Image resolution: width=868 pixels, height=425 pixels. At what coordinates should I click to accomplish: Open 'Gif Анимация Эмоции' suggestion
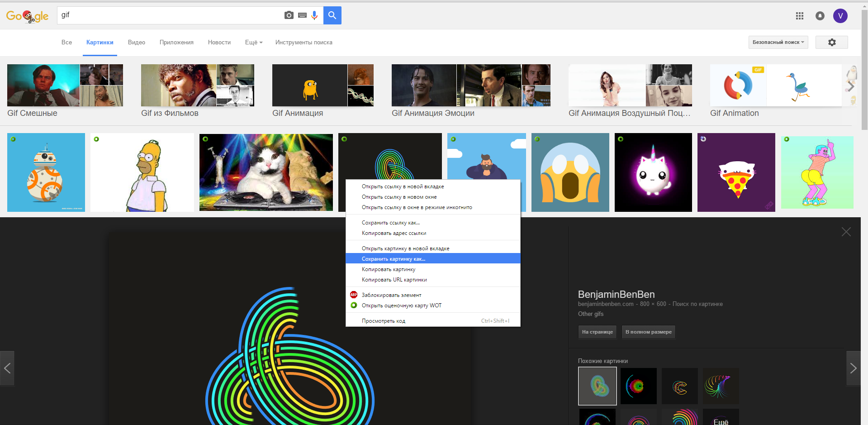point(471,91)
